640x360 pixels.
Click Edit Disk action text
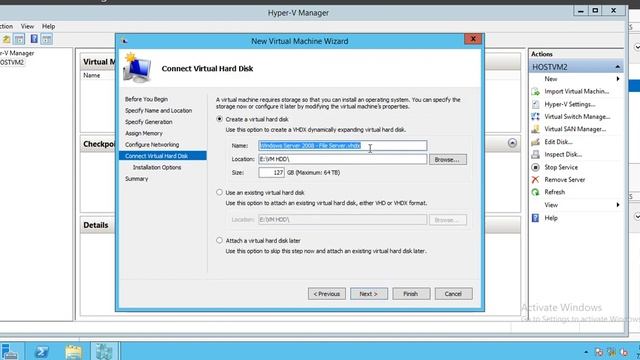click(x=558, y=142)
